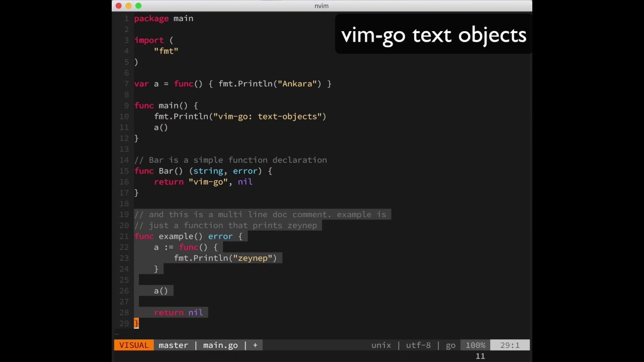Click line number 19 in the gutter
644x362 pixels.
(124, 215)
